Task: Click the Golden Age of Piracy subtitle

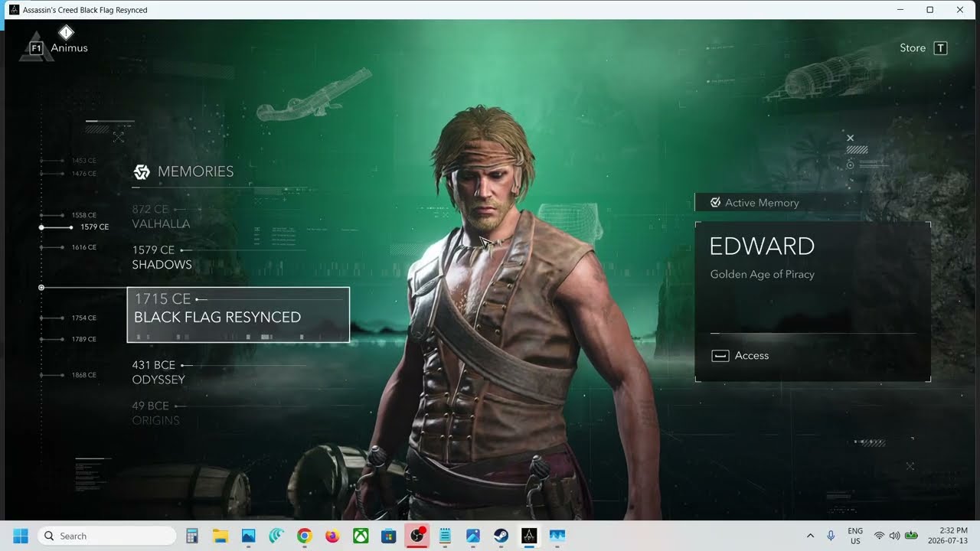Action: [763, 274]
